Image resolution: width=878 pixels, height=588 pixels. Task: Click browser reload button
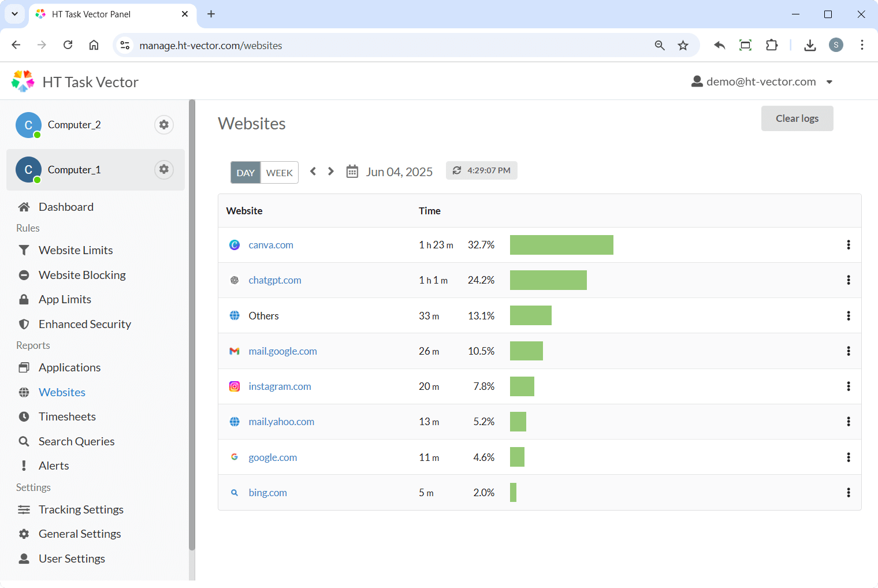tap(68, 45)
